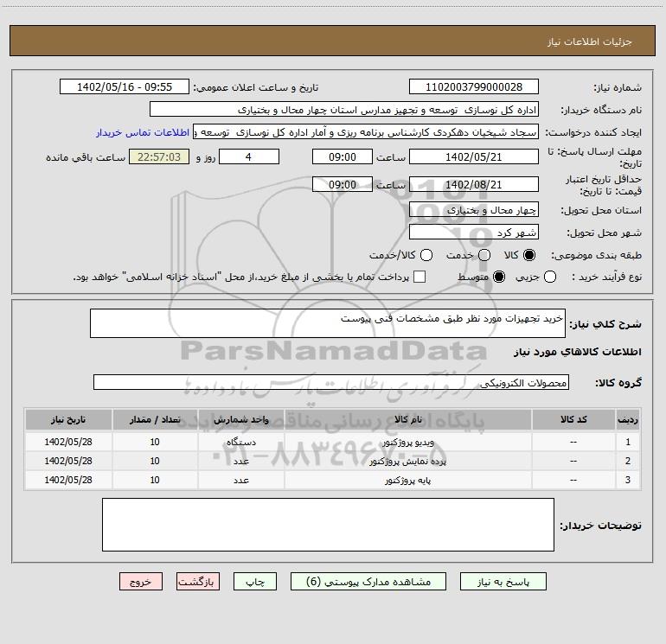The image size is (666, 644).
Task: Click the دستگاه unit cell
Action: tap(240, 442)
